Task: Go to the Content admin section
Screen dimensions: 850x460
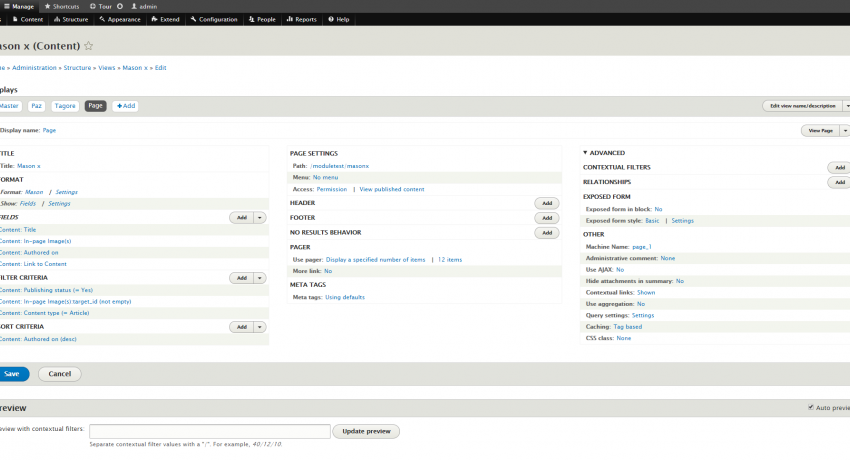Action: [28, 20]
